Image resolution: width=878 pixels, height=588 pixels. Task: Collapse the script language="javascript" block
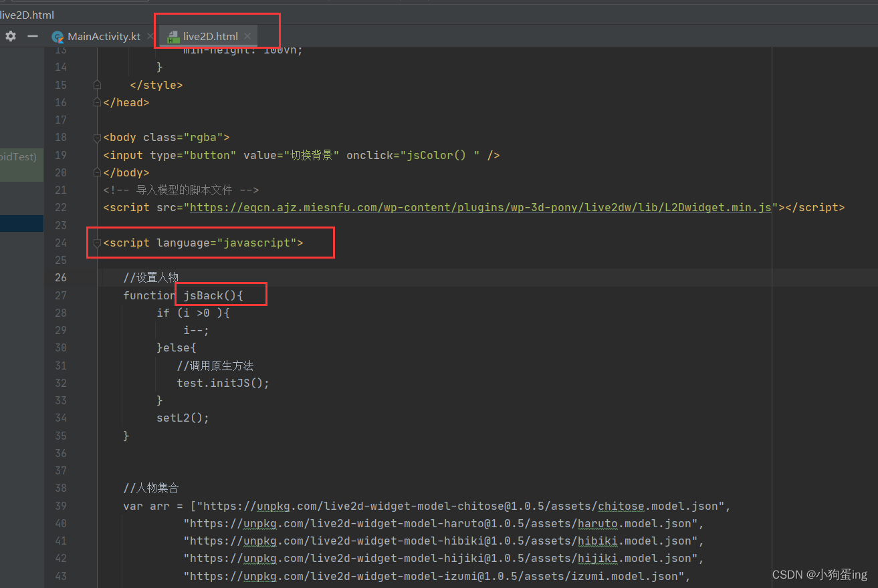[x=97, y=243]
